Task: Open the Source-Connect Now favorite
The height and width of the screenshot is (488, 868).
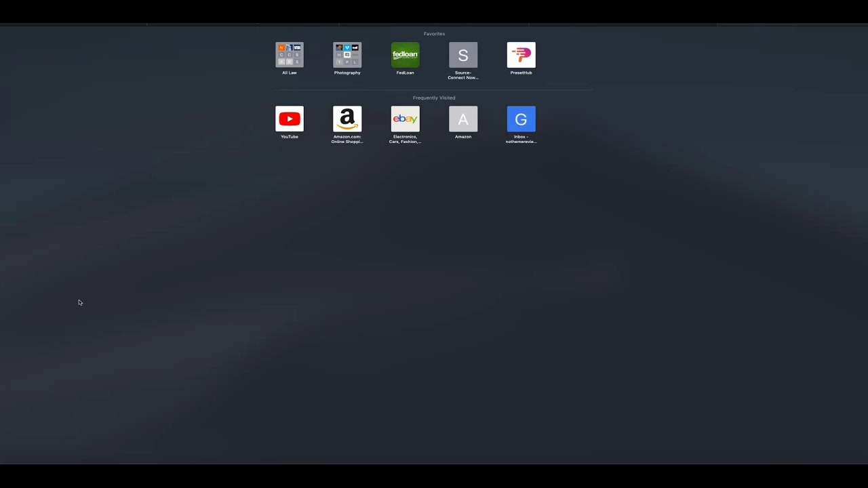Action: [463, 55]
